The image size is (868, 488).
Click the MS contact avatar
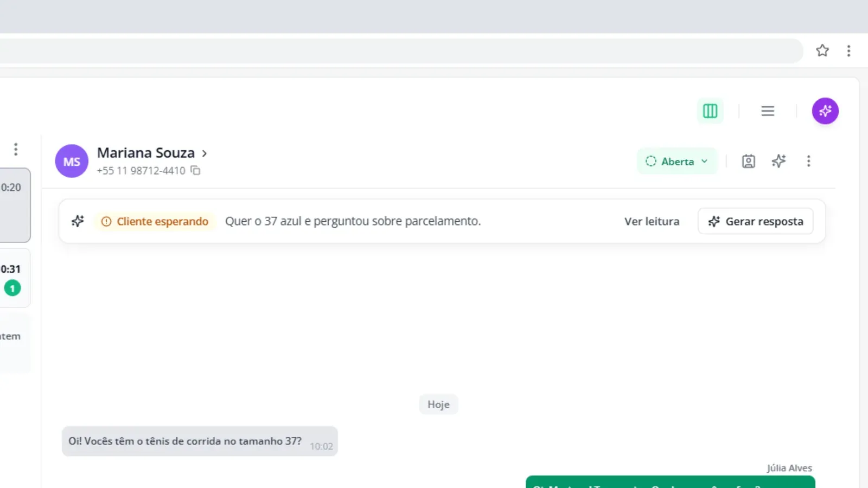pyautogui.click(x=72, y=161)
